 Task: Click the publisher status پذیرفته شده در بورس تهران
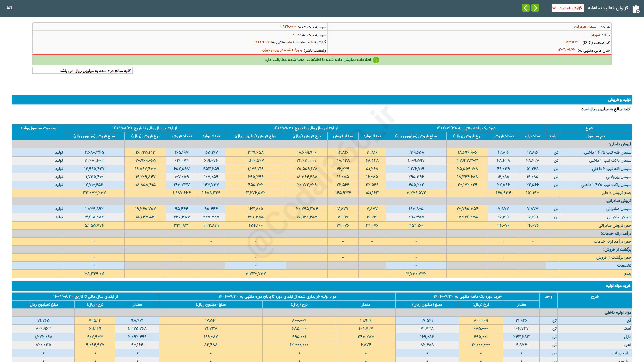click(282, 50)
